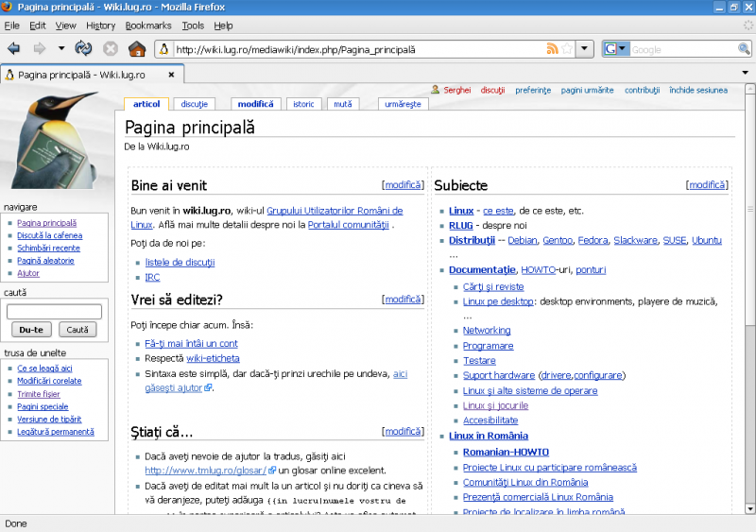Open the Networking topic link

point(487,331)
